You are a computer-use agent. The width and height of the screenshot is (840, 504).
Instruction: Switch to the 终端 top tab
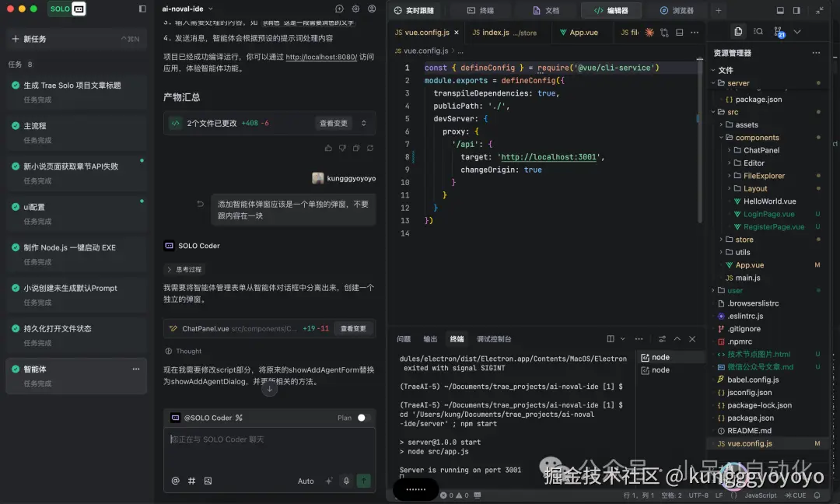click(481, 10)
